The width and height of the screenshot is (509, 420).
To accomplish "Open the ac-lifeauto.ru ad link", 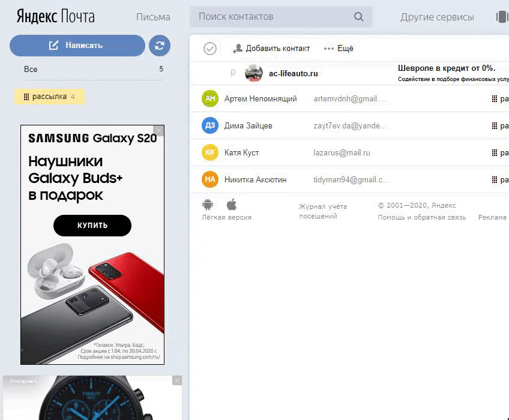I will click(x=293, y=74).
